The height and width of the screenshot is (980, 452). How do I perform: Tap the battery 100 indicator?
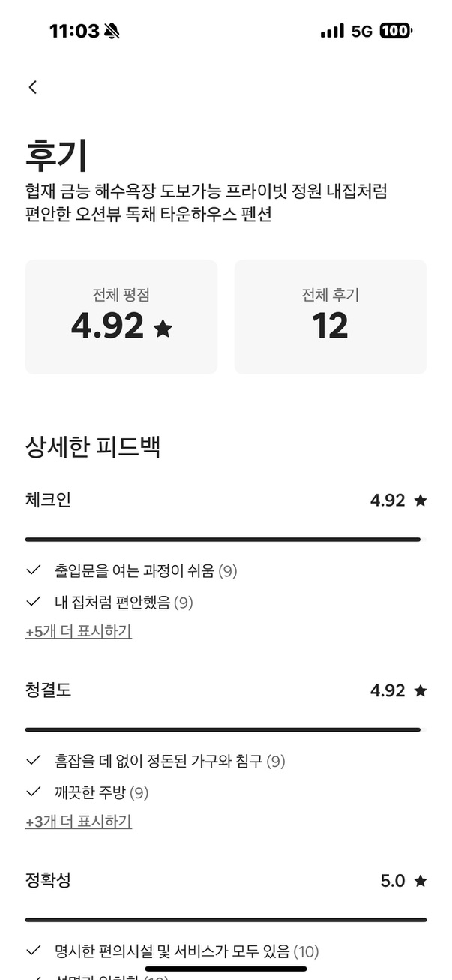[395, 31]
